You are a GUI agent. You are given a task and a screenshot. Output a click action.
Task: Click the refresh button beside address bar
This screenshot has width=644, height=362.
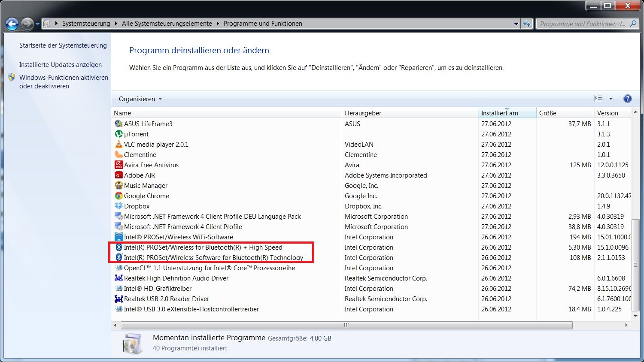pos(527,24)
